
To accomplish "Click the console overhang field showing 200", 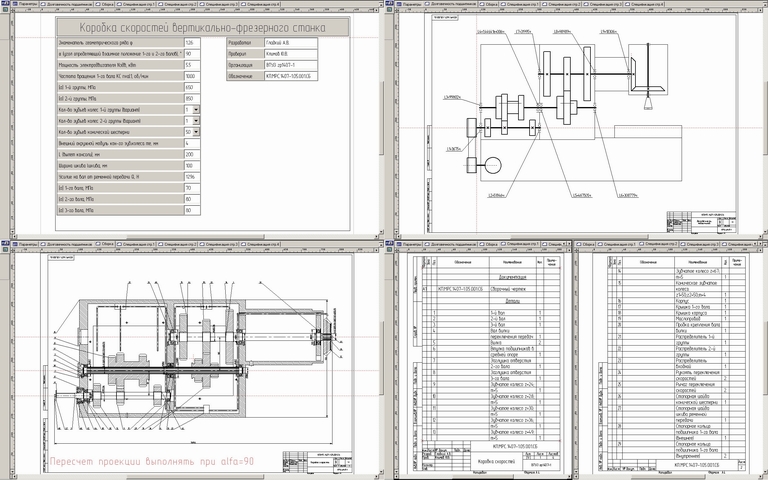I will pos(192,154).
